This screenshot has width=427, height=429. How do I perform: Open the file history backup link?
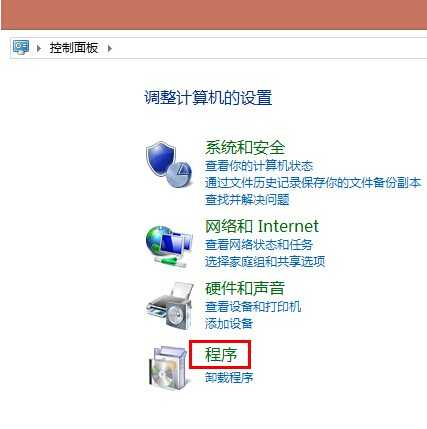(313, 183)
